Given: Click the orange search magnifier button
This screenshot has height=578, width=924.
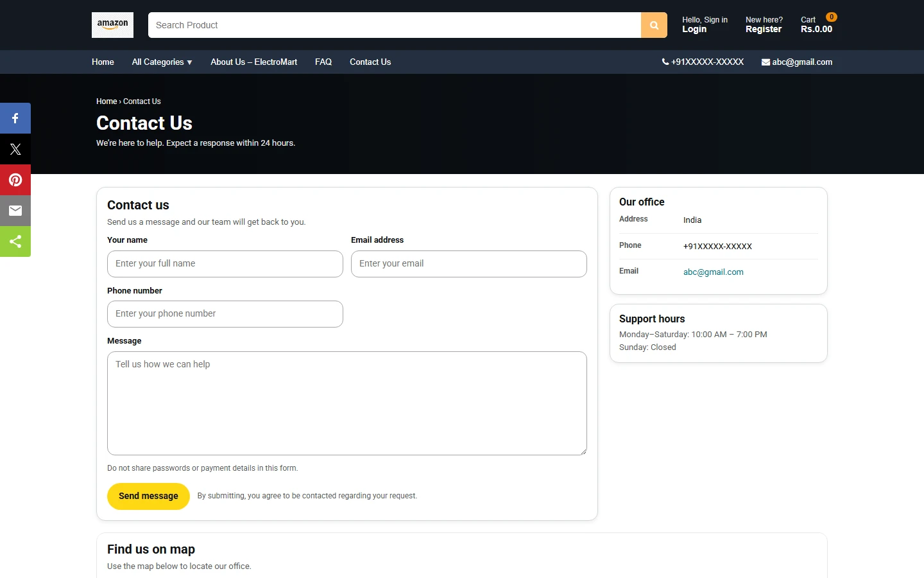Looking at the screenshot, I should coord(654,25).
